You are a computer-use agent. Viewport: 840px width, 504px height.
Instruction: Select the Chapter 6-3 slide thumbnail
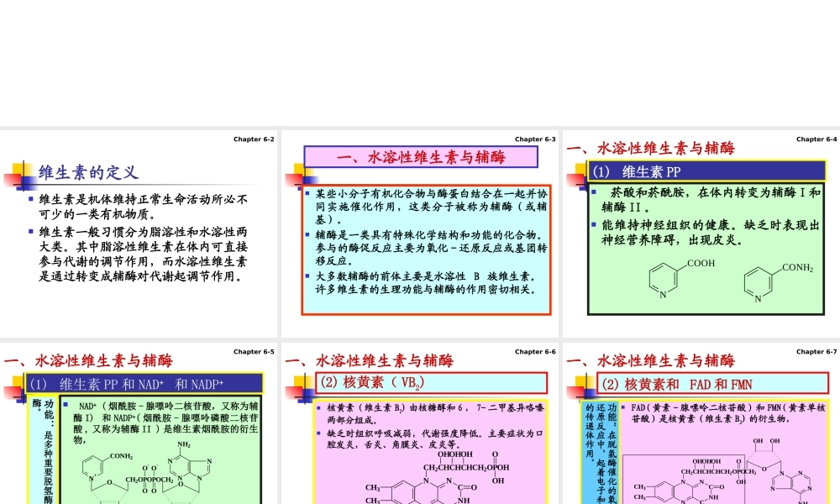420,227
